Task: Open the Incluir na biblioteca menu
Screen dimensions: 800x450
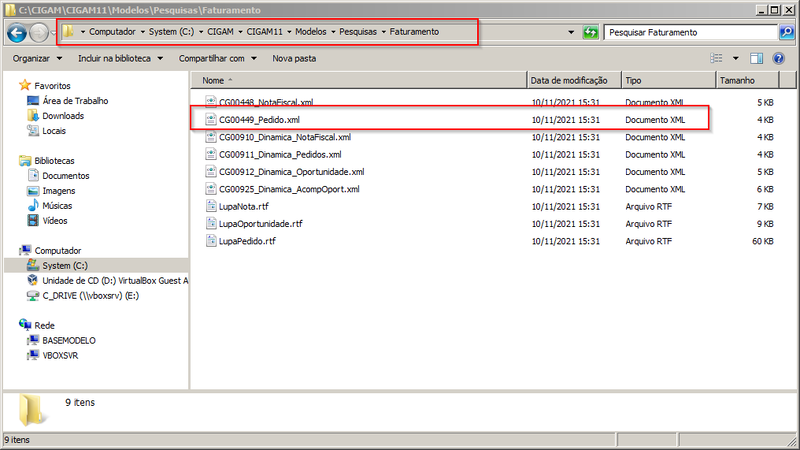Action: point(120,59)
